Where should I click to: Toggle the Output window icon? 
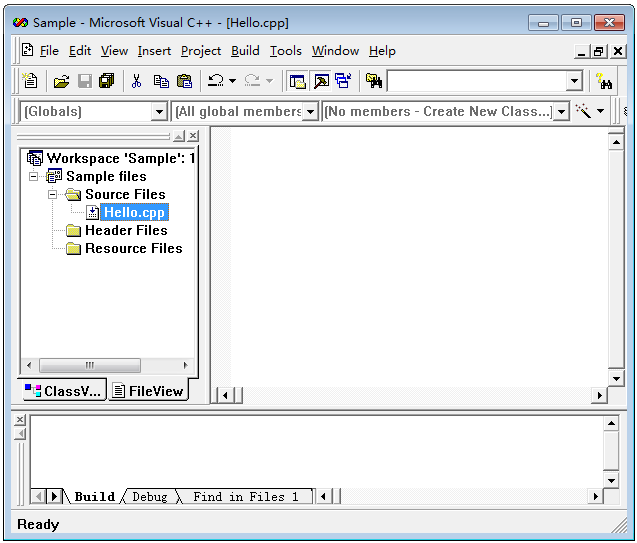(321, 81)
